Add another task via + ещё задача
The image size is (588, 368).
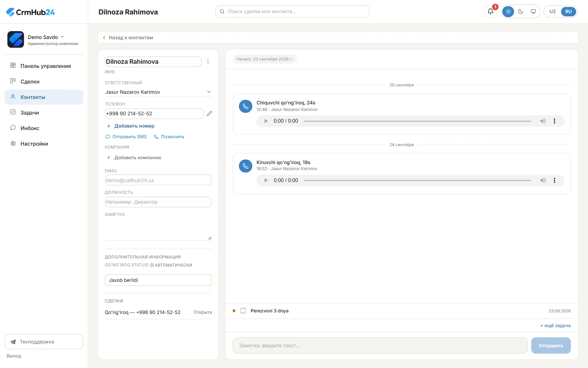pyautogui.click(x=555, y=325)
